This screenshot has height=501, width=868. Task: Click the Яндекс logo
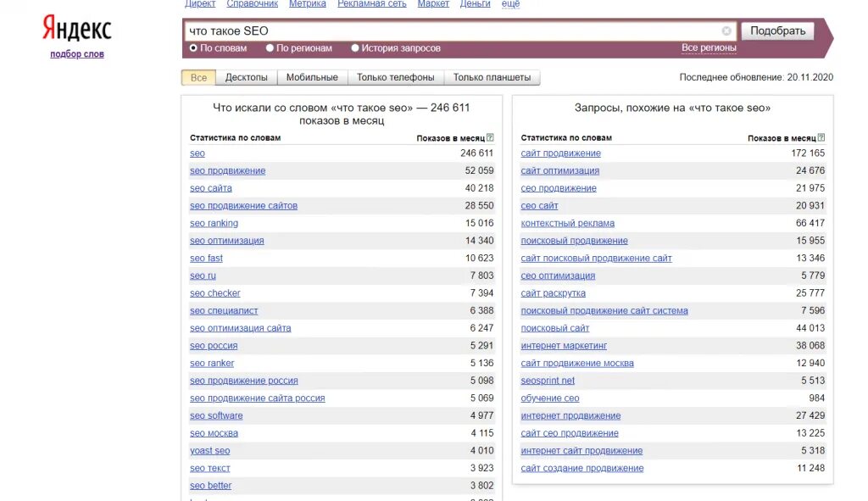(x=77, y=28)
